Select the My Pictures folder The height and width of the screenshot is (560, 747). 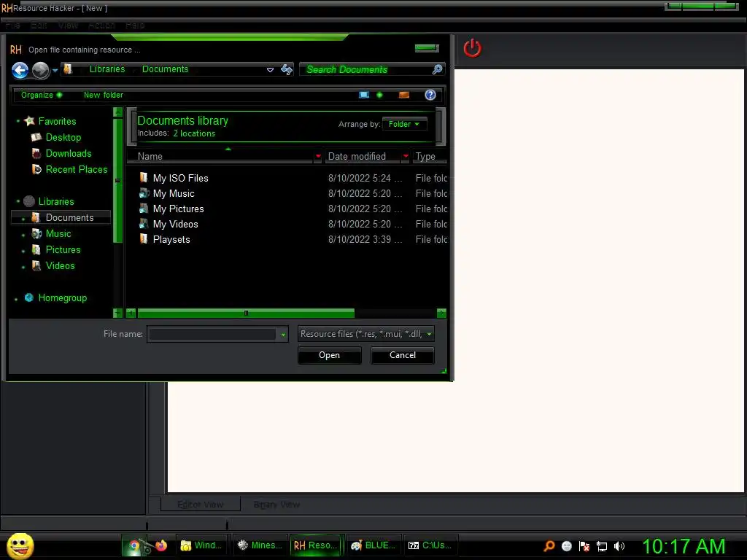coord(178,209)
